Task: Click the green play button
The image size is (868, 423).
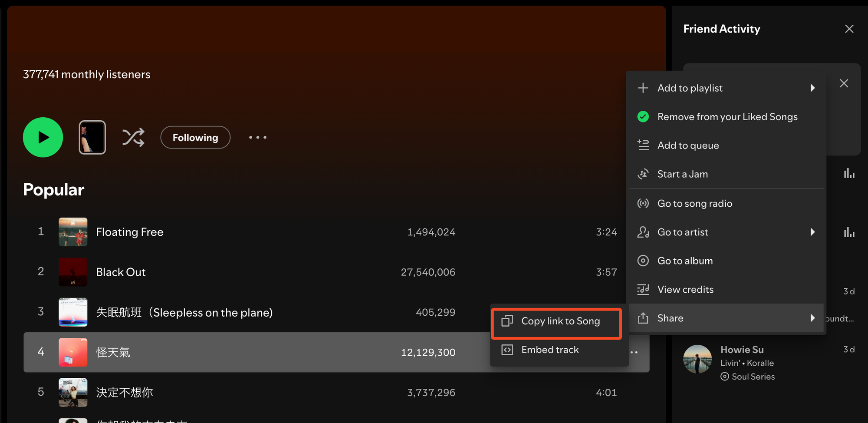Action: click(43, 137)
